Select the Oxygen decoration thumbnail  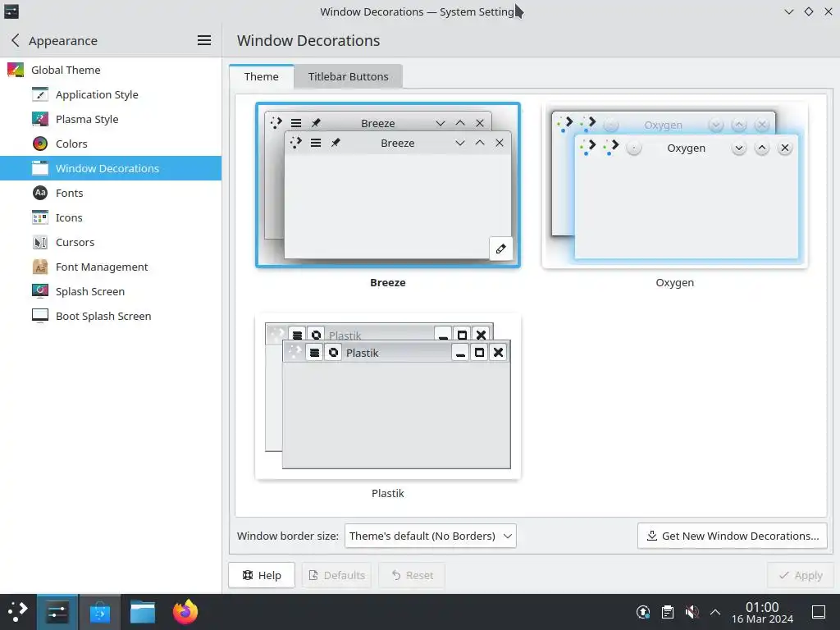pos(674,185)
